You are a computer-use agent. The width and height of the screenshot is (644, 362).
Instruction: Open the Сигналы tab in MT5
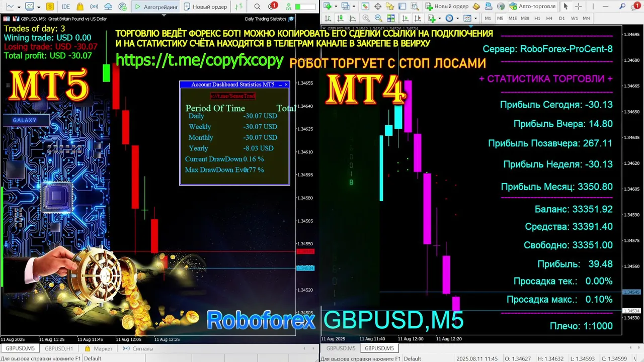[138, 348]
